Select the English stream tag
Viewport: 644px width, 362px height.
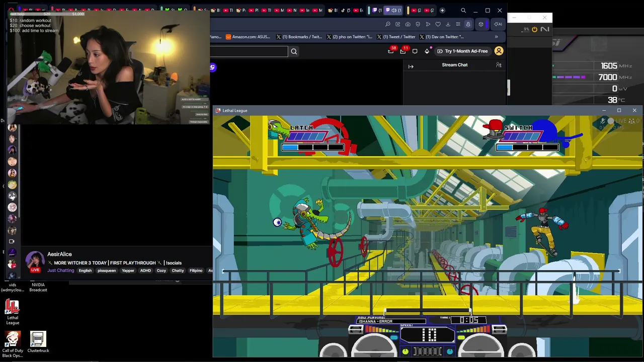(x=85, y=270)
